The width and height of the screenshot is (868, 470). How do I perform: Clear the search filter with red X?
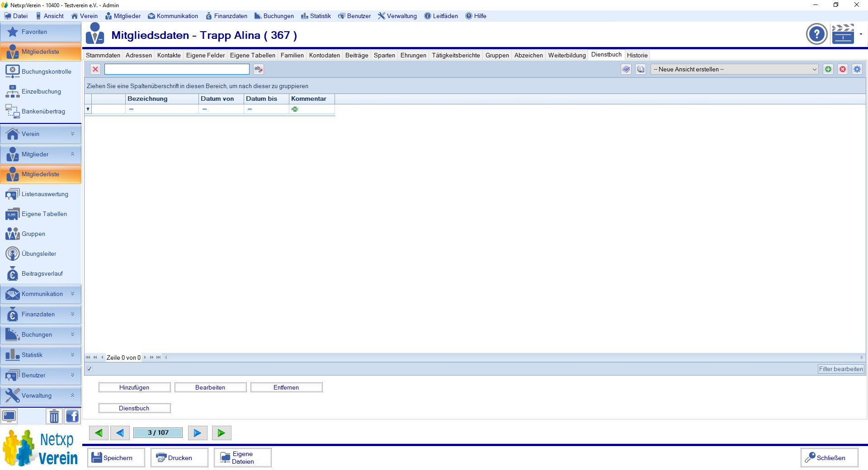tap(95, 69)
